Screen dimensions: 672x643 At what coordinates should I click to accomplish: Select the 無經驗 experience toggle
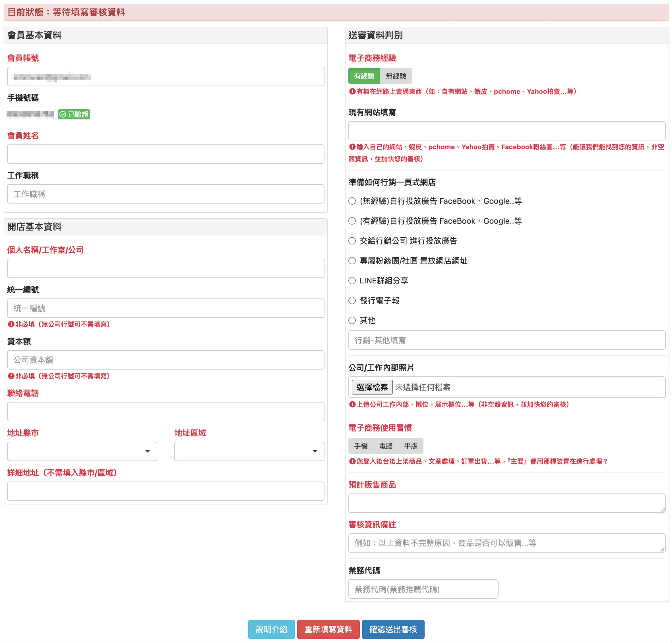click(396, 76)
